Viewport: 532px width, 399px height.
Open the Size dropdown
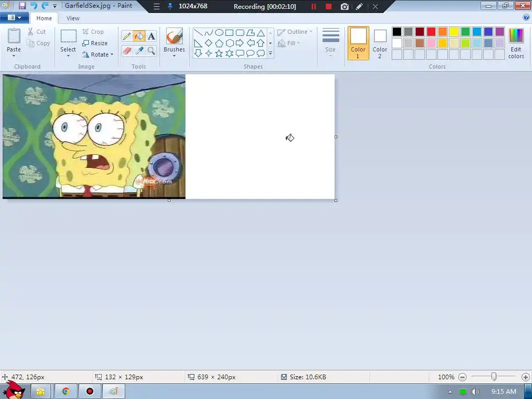coord(330,43)
